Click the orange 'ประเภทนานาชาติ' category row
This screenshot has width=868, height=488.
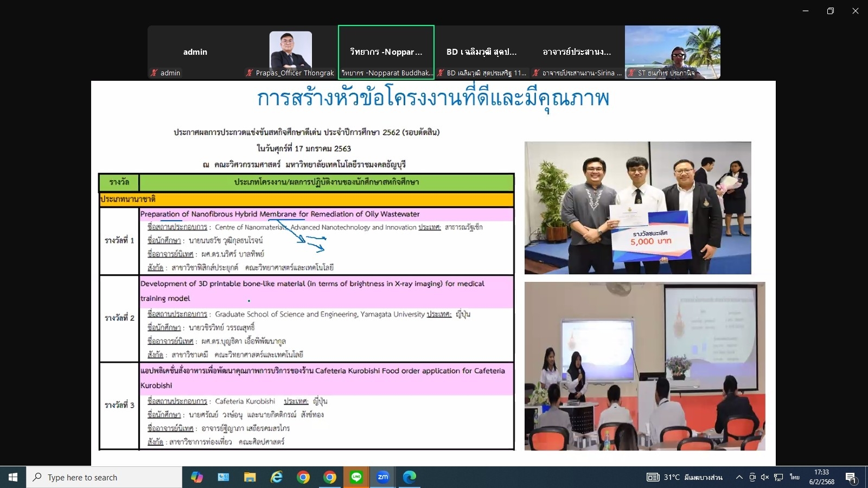click(x=307, y=199)
